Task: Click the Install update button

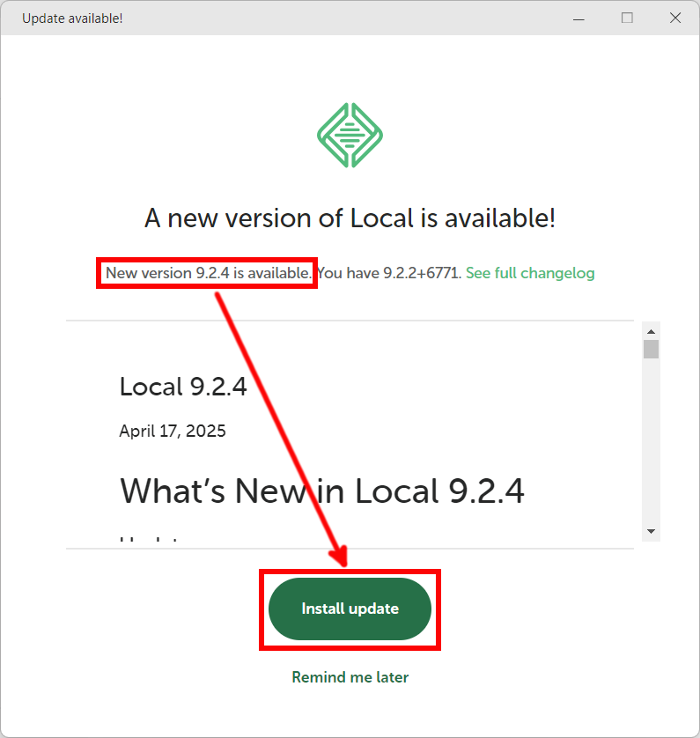Action: point(350,609)
